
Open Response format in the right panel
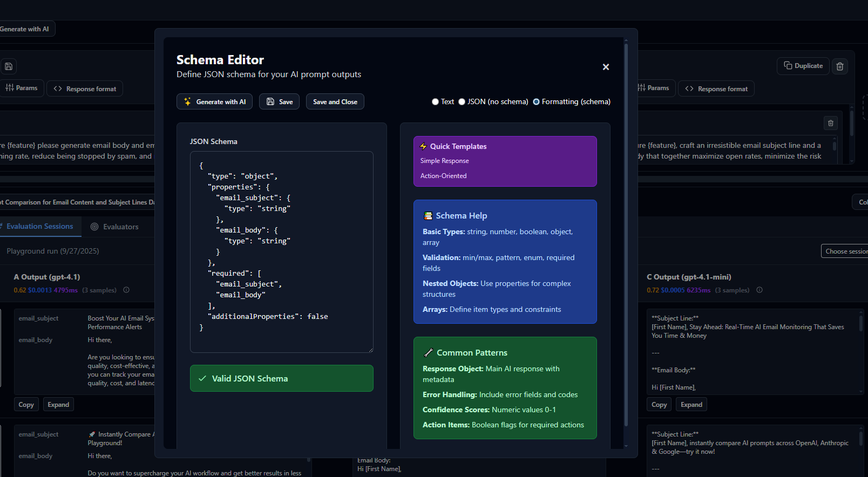[717, 89]
